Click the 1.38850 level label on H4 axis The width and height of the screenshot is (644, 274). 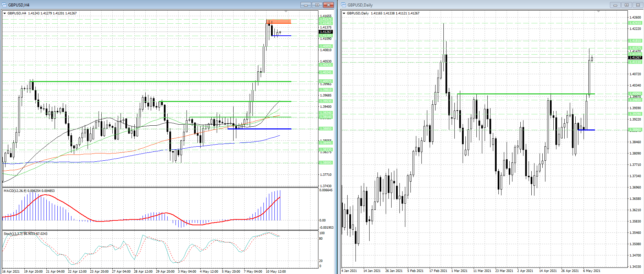coord(326,129)
